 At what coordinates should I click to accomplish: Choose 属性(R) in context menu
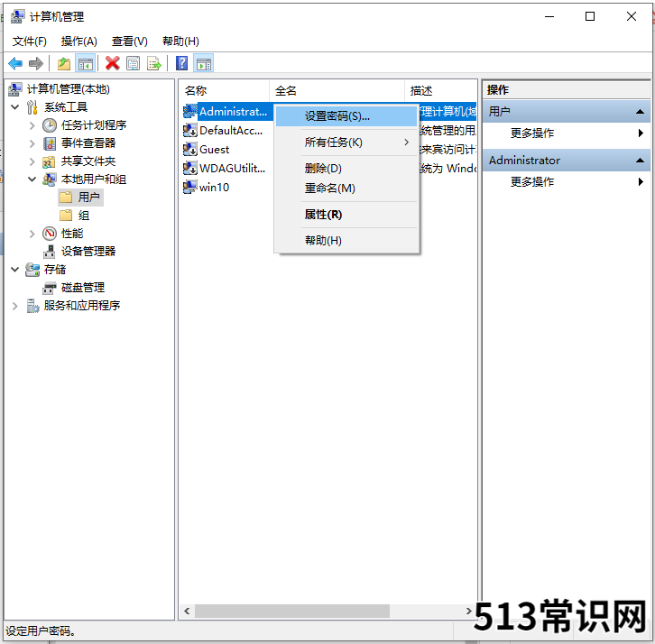346,215
